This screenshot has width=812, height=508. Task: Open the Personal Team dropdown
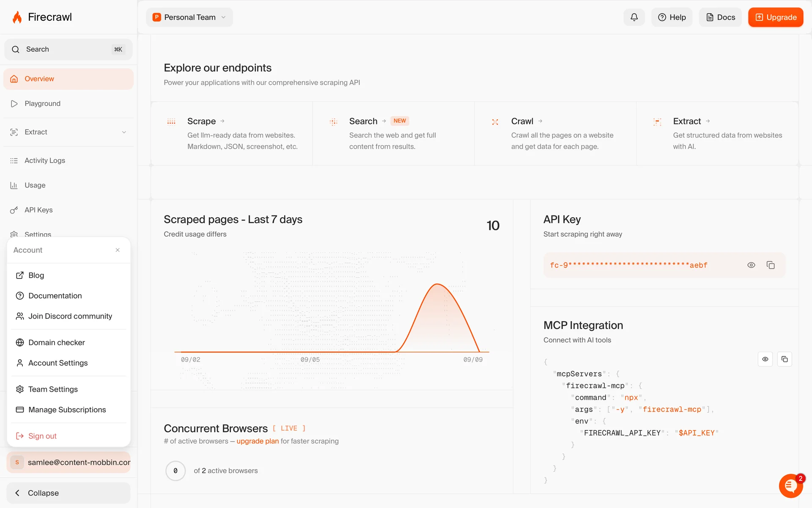coord(189,17)
